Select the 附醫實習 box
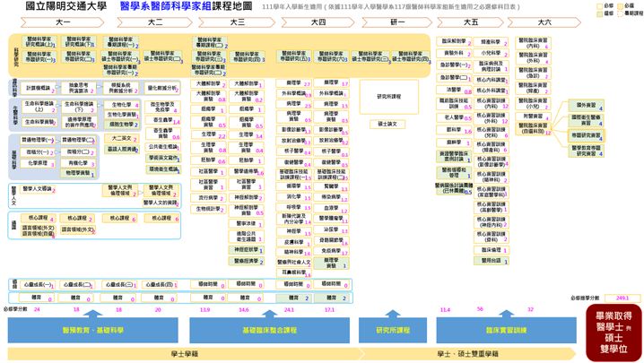Screen dimensions: 644x363 533,117
